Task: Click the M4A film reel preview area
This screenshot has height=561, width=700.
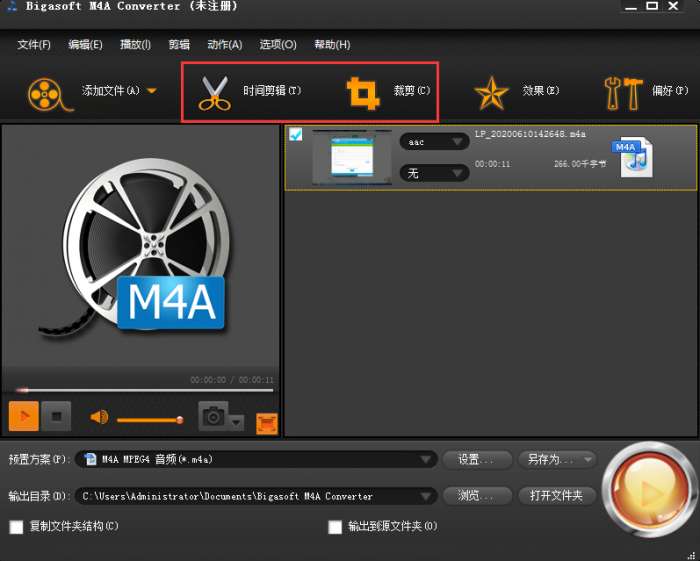Action: (x=140, y=247)
